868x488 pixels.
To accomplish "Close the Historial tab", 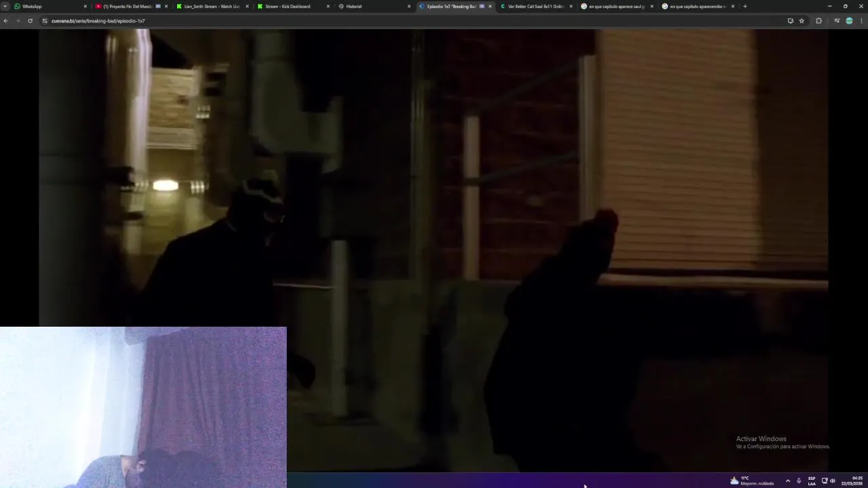I will [x=409, y=6].
